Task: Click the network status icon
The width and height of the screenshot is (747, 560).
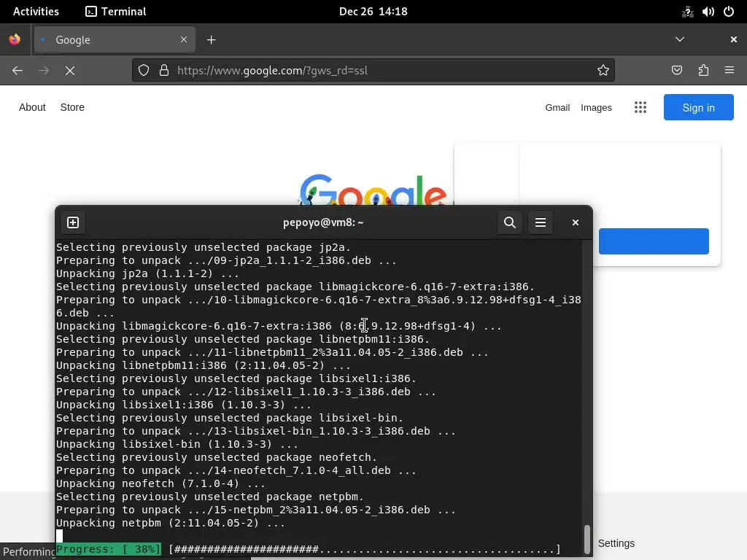Action: click(x=687, y=12)
